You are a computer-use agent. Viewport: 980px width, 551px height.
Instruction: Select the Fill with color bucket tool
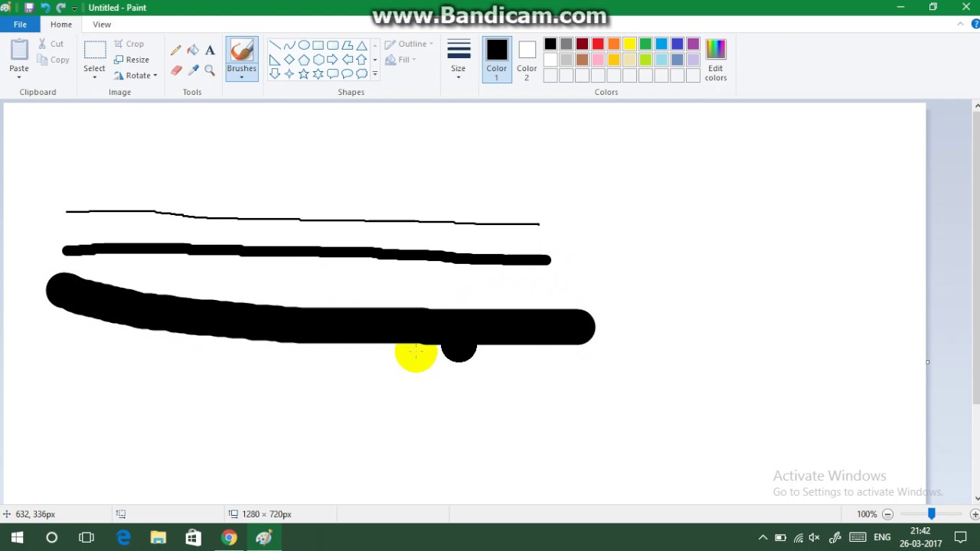tap(193, 51)
